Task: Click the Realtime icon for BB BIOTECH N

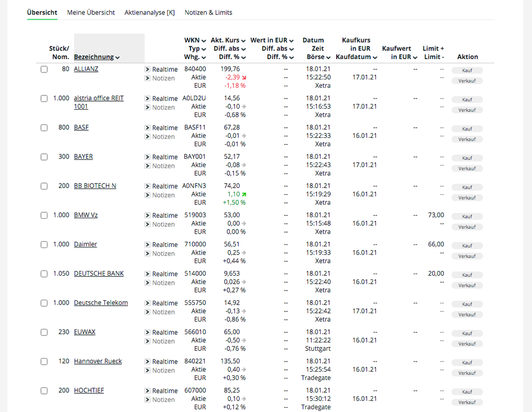Action: click(x=148, y=186)
